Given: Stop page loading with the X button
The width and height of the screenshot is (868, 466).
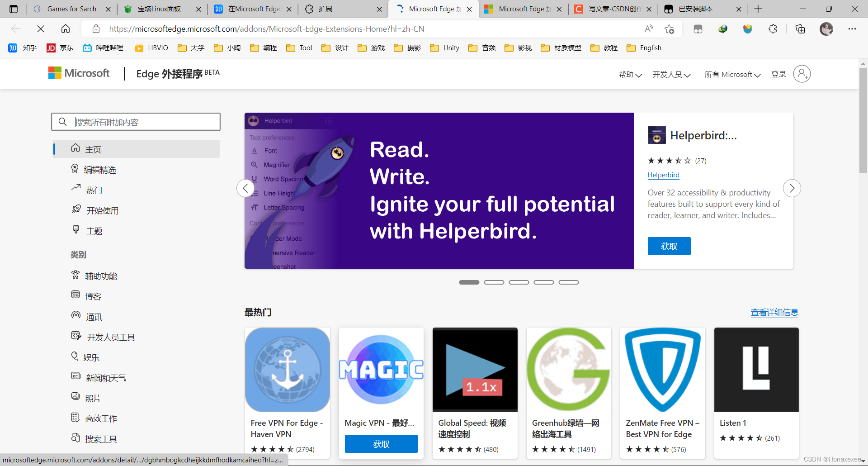Looking at the screenshot, I should [41, 29].
